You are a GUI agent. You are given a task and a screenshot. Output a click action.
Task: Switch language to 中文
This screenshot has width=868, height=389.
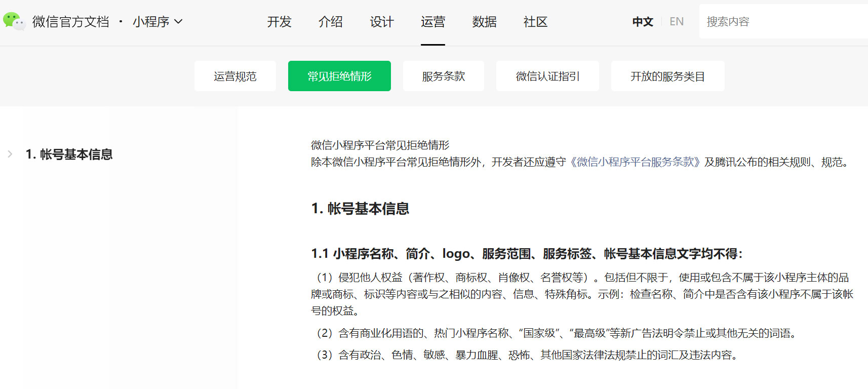pos(643,22)
